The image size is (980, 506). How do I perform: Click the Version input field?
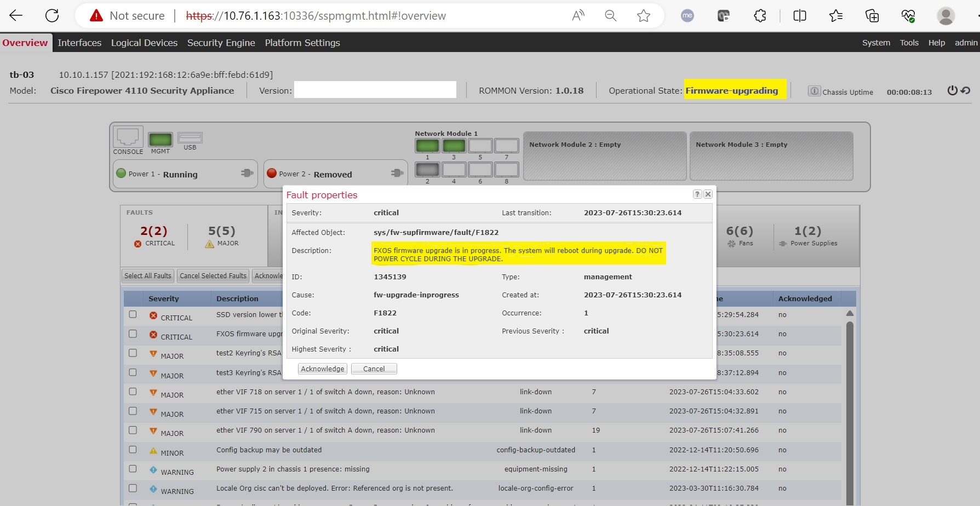coord(375,90)
